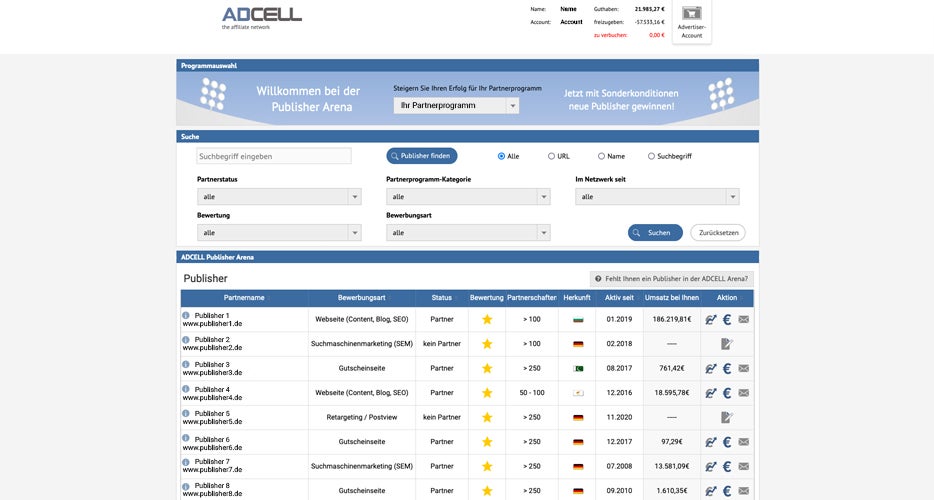Click the Zurücksetzen button
The width and height of the screenshot is (934, 500).
(x=718, y=233)
